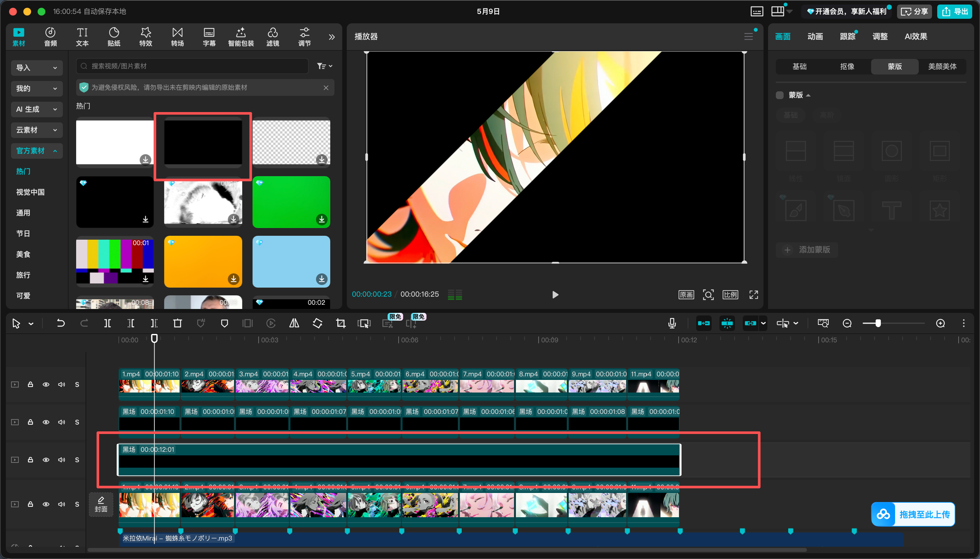Select the 基础 sub-tab
The width and height of the screenshot is (980, 559).
click(x=799, y=66)
